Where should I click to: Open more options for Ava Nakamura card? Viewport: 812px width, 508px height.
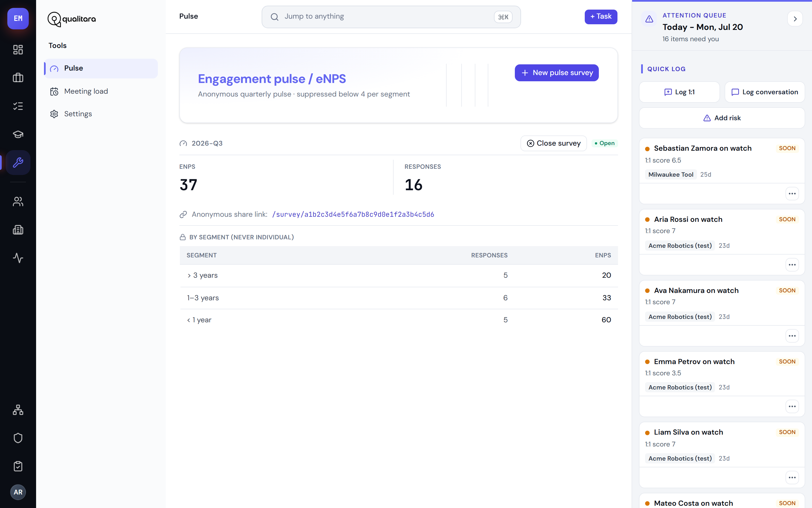tap(792, 336)
